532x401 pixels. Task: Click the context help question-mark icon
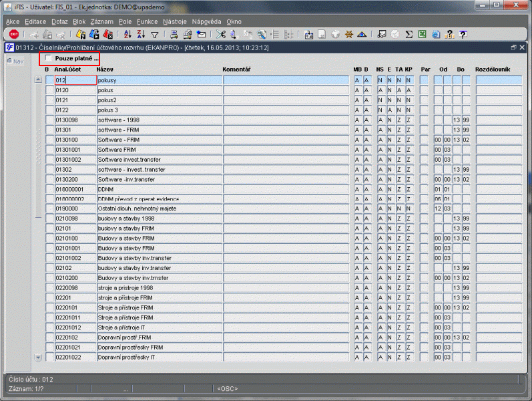[463, 34]
